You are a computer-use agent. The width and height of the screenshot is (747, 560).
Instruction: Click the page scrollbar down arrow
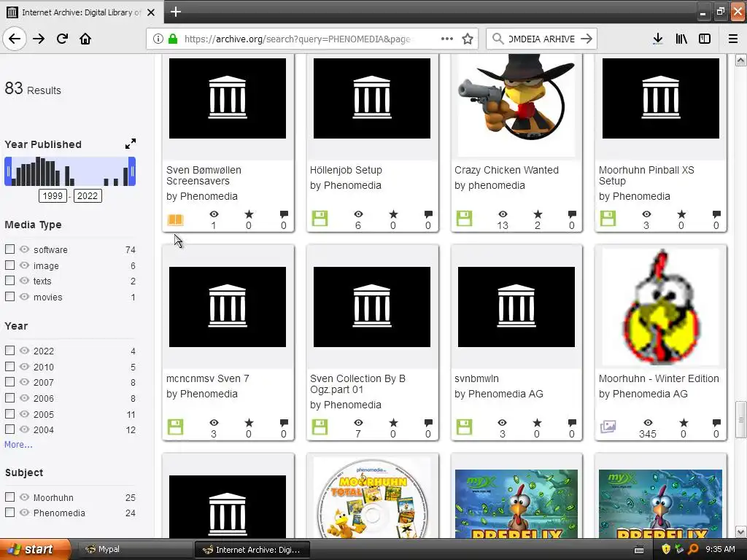coord(740,532)
